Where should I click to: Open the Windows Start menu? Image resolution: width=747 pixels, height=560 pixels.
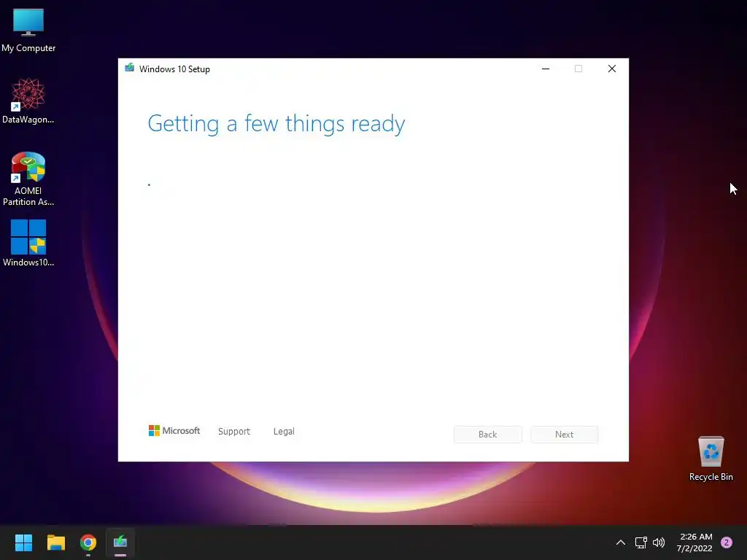tap(23, 542)
